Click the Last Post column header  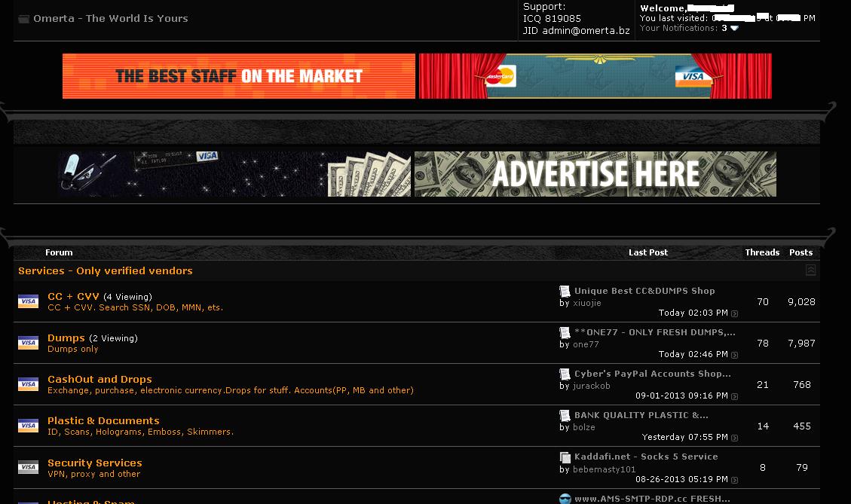[x=648, y=252]
